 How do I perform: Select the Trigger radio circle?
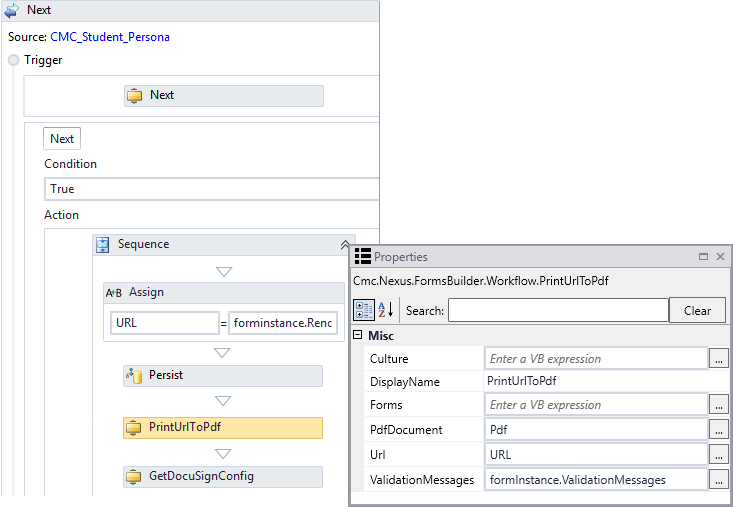(14, 60)
